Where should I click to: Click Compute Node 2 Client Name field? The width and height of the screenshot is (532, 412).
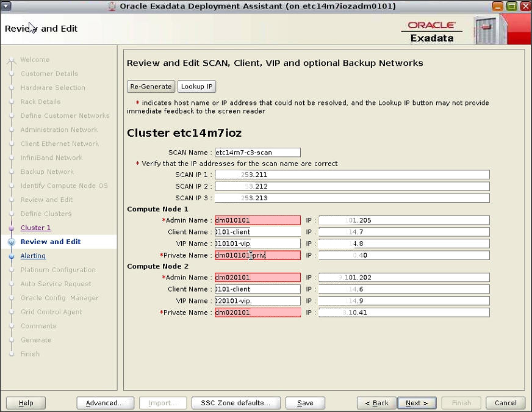coord(257,289)
